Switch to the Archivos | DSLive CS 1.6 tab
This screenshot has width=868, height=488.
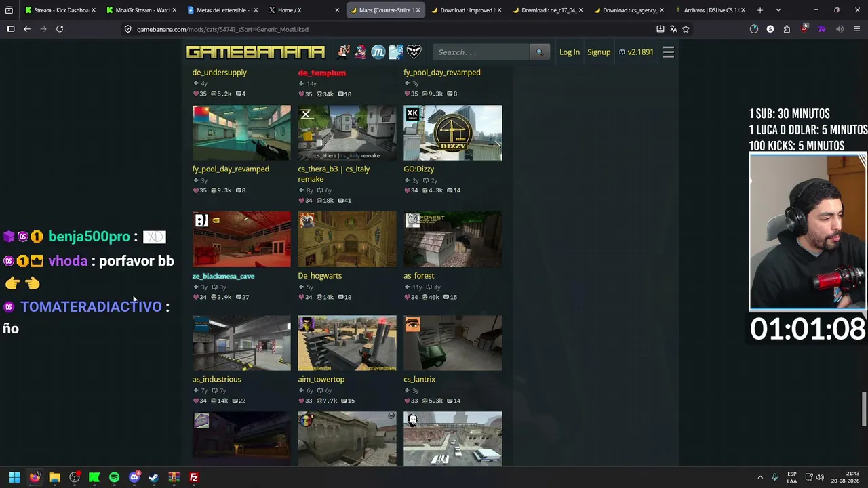click(x=709, y=10)
